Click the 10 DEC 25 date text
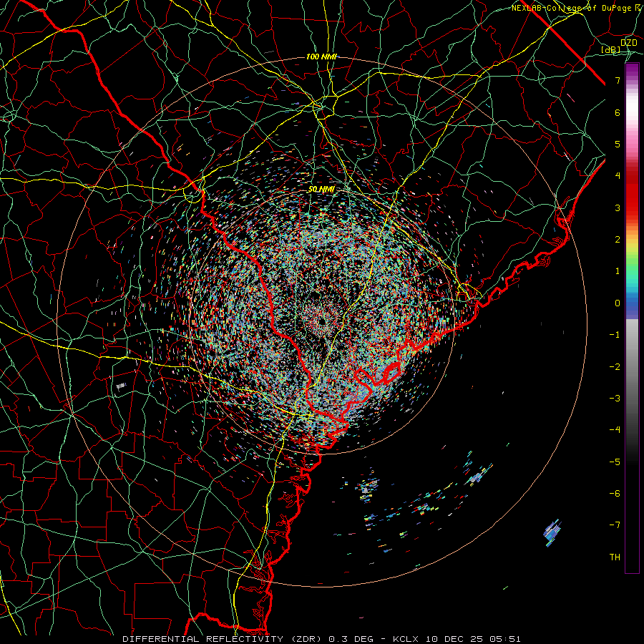The image size is (644, 644). point(454,639)
